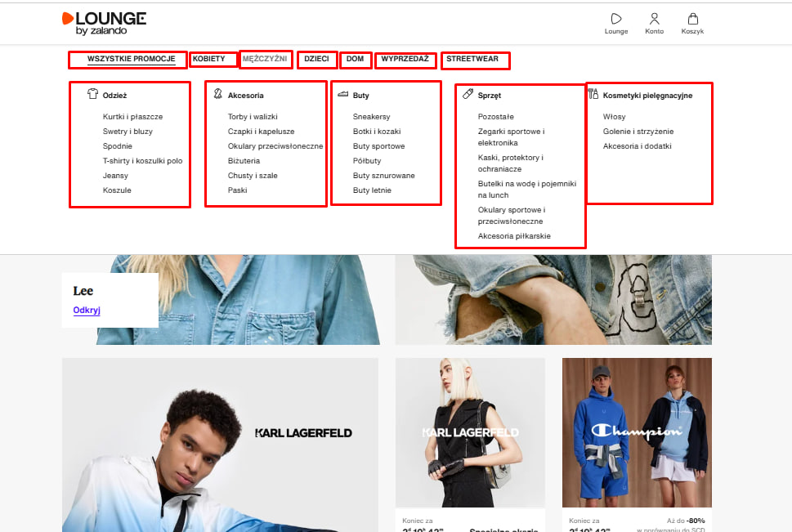Open the Sneakersy category
Image resolution: width=792 pixels, height=532 pixels.
(x=372, y=117)
